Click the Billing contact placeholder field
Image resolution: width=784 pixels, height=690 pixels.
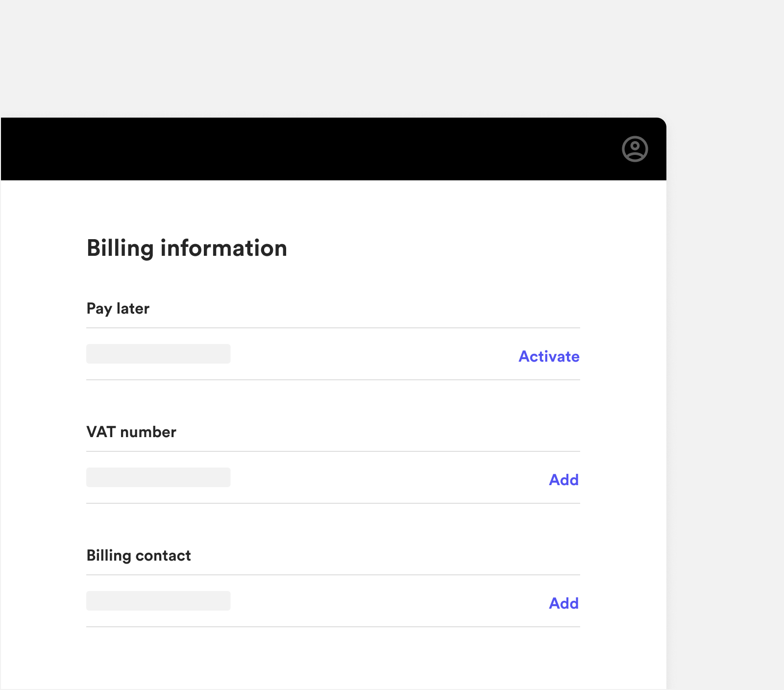158,601
